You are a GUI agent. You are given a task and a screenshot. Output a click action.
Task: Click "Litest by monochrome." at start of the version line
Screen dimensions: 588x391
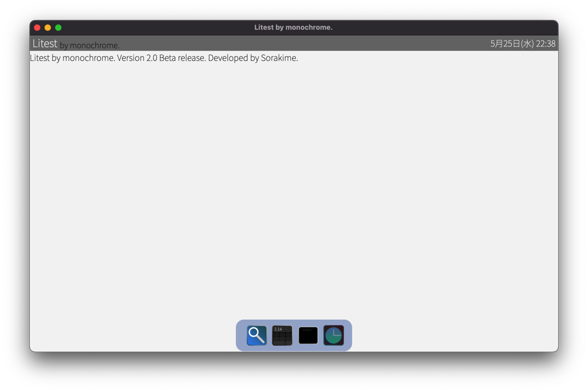[x=72, y=58]
